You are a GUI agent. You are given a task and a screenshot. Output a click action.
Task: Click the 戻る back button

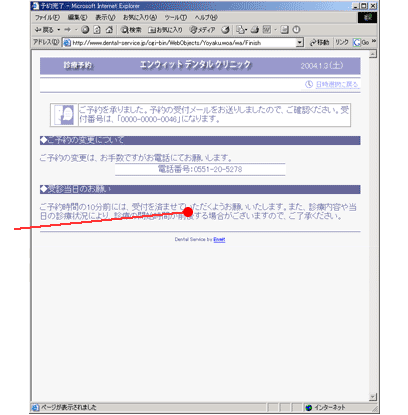coord(44,30)
